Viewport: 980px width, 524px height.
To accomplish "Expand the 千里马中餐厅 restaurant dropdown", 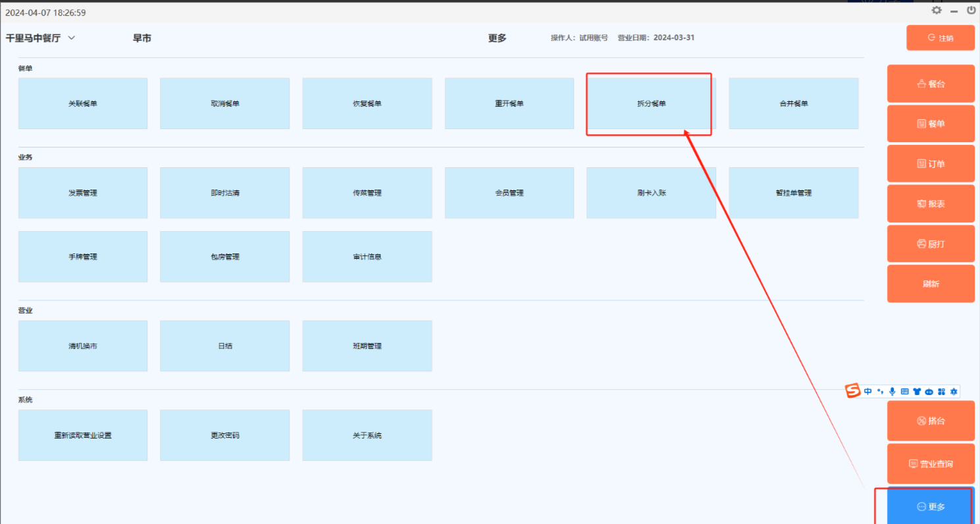I will (x=72, y=38).
